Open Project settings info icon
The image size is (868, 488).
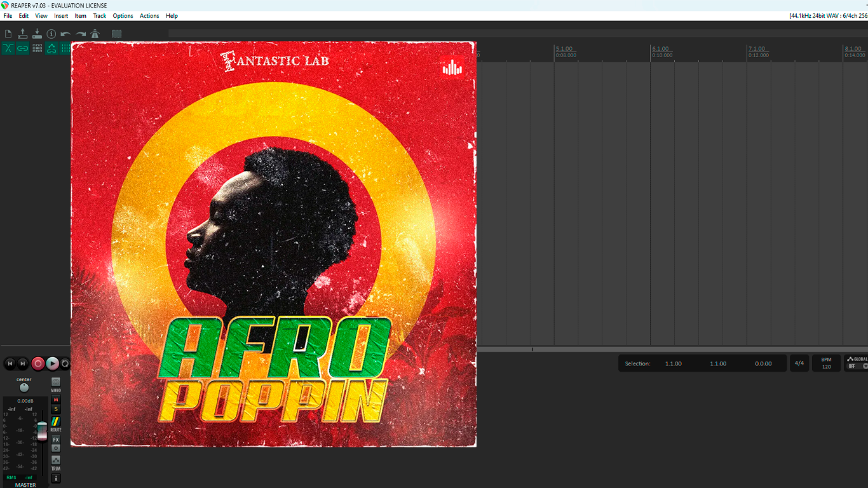(51, 34)
